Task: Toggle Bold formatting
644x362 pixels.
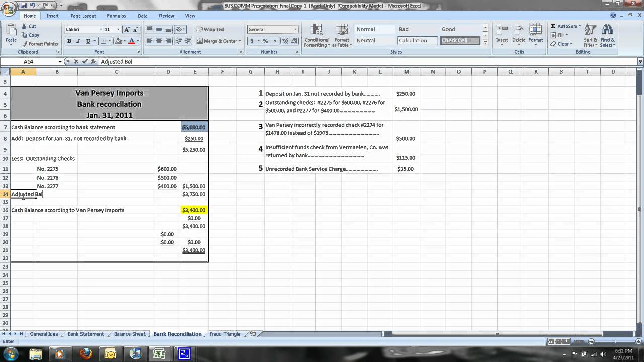Action: 69,41
